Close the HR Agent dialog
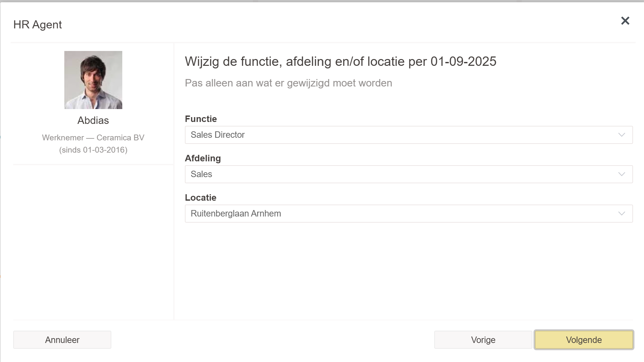Image resolution: width=644 pixels, height=362 pixels. click(625, 21)
